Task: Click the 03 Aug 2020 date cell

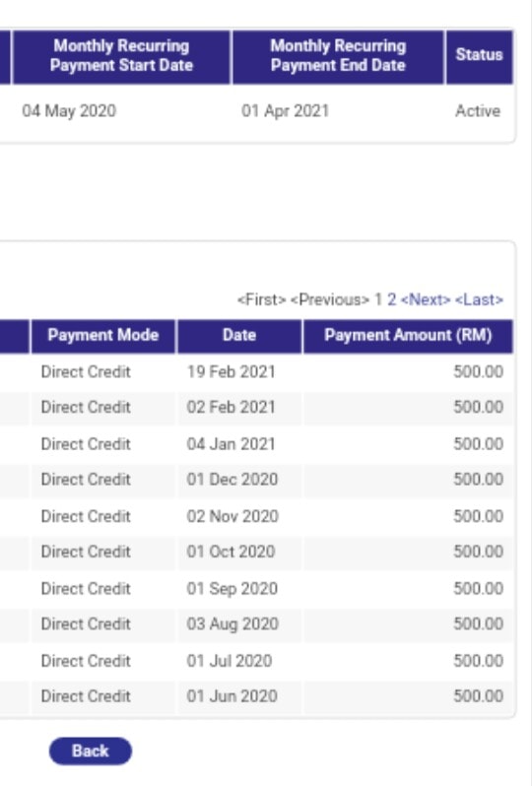Action: click(233, 623)
